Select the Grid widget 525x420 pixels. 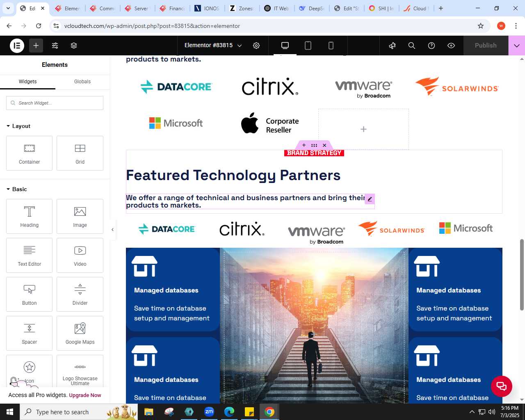tap(80, 153)
